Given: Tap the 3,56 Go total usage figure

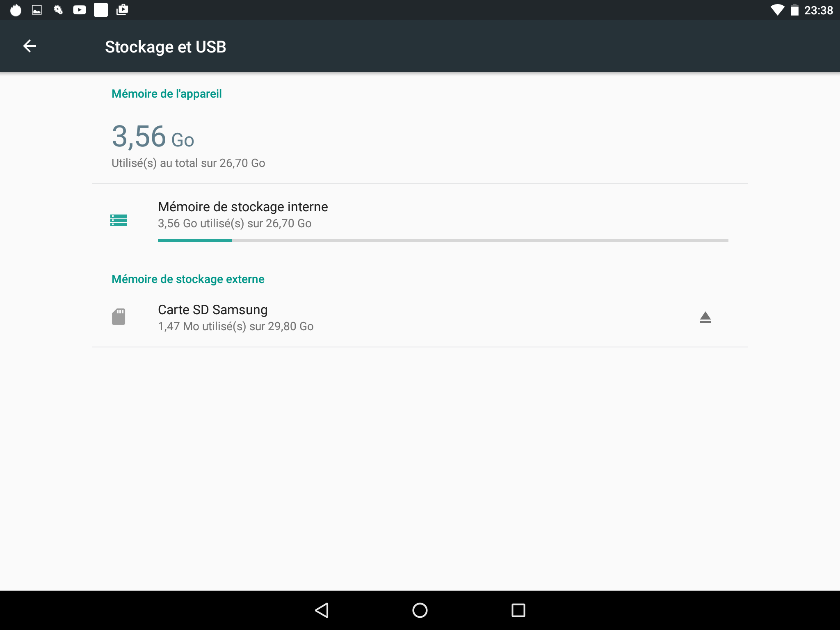Looking at the screenshot, I should pos(153,137).
